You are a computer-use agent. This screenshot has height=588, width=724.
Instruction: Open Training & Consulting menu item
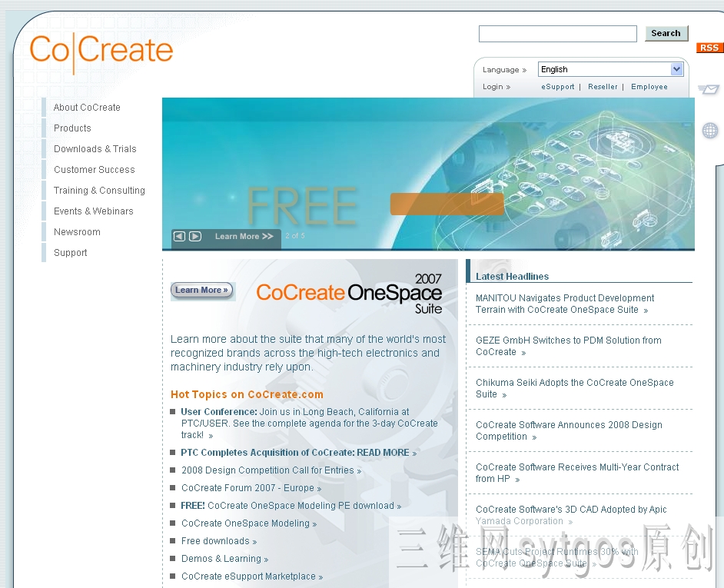click(x=99, y=191)
